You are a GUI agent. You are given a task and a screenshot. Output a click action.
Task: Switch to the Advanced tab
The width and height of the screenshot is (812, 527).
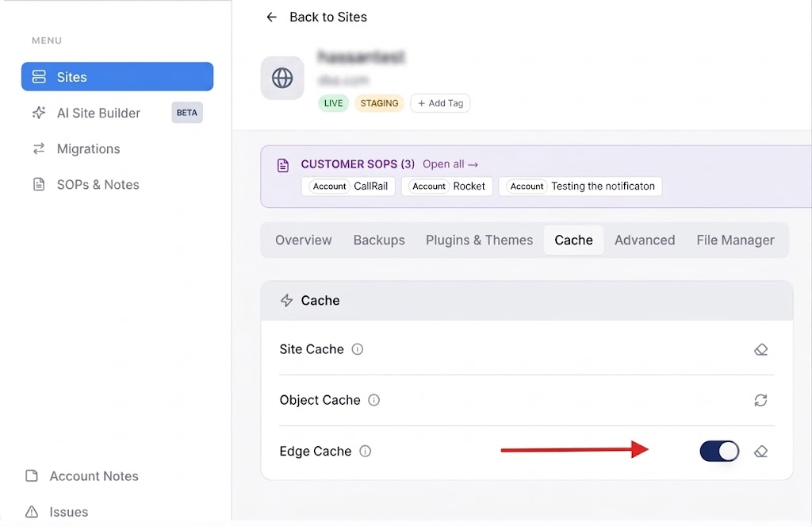[x=645, y=240]
